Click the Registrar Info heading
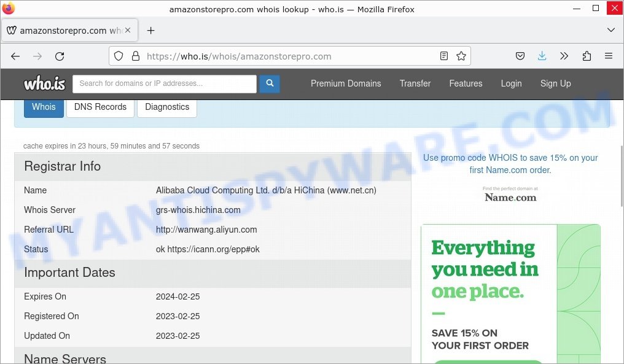624x364 pixels. point(63,166)
